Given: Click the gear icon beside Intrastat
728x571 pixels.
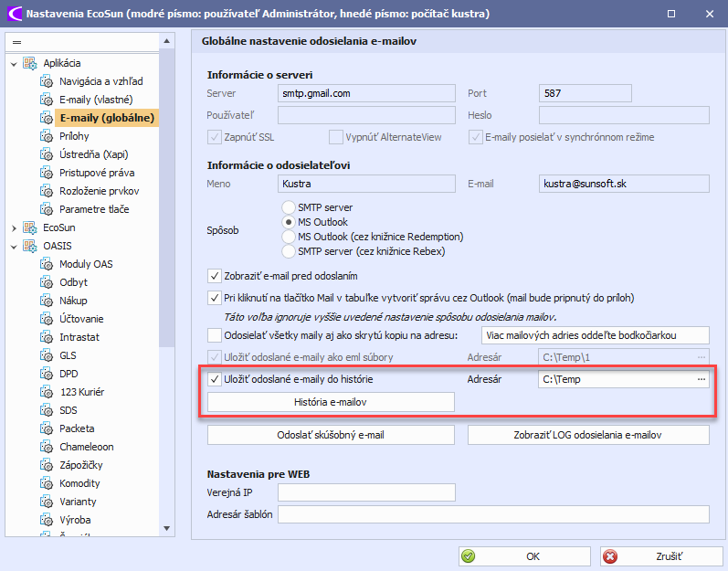Looking at the screenshot, I should click(x=47, y=337).
